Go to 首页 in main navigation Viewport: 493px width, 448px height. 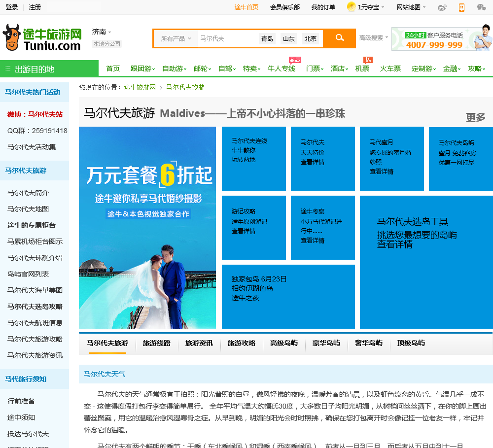(x=113, y=69)
